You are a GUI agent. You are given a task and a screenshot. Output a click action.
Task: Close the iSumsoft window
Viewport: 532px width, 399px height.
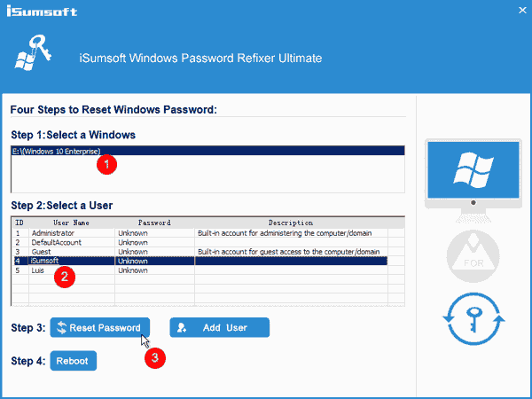coord(522,11)
